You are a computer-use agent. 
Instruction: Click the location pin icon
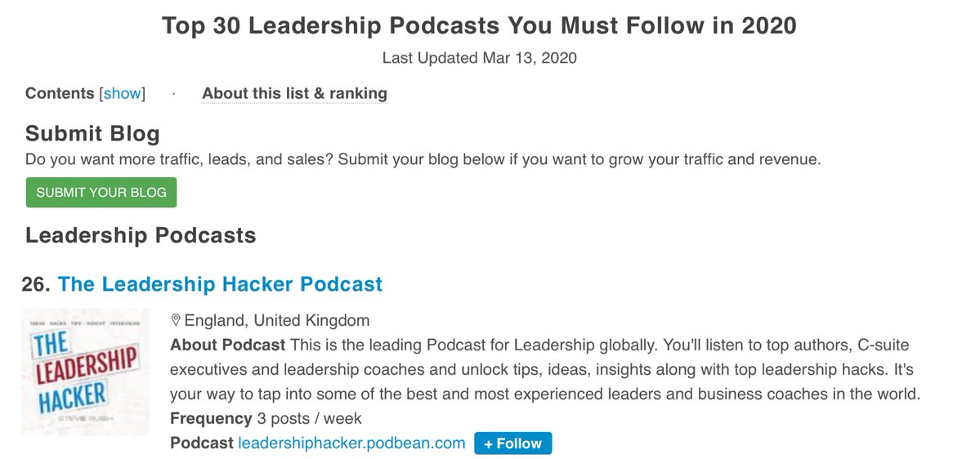176,320
